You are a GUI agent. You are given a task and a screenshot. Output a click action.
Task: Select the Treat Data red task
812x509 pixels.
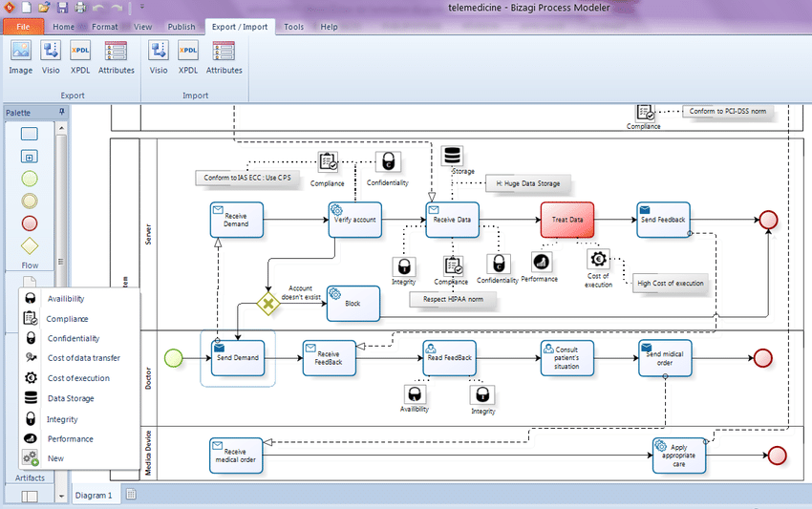[567, 220]
